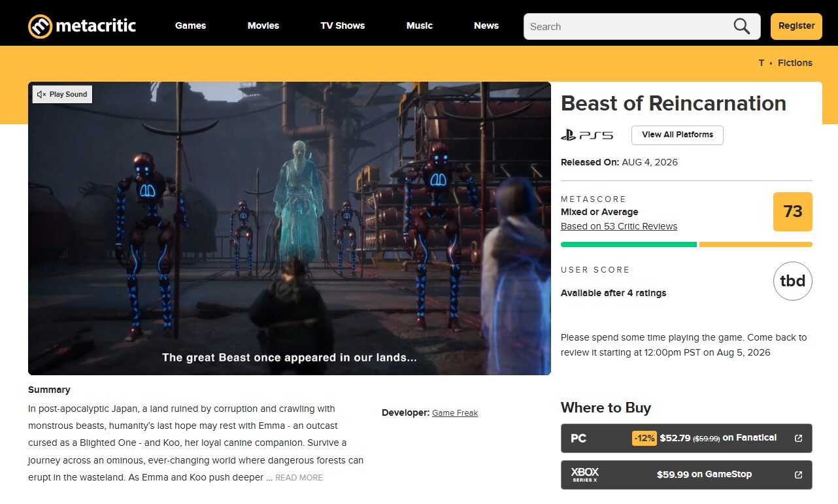Open the Music menu
This screenshot has width=838, height=504.
click(420, 25)
